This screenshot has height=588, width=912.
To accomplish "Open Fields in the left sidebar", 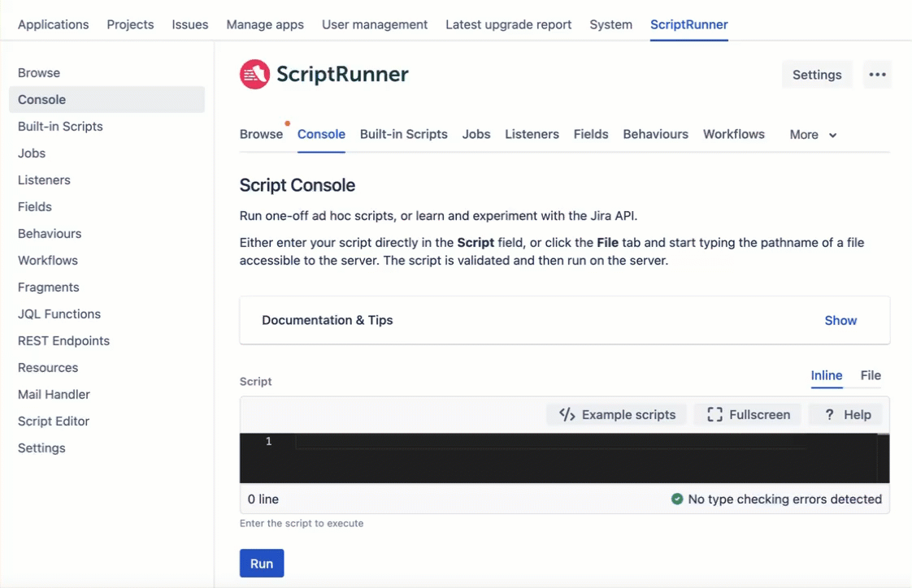I will tap(34, 206).
